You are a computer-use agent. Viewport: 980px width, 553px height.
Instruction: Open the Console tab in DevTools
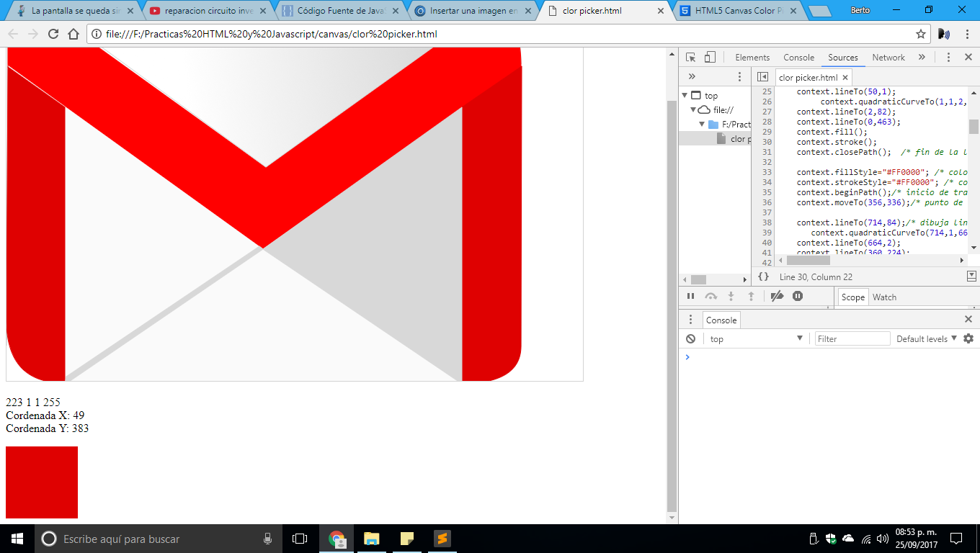coord(799,58)
